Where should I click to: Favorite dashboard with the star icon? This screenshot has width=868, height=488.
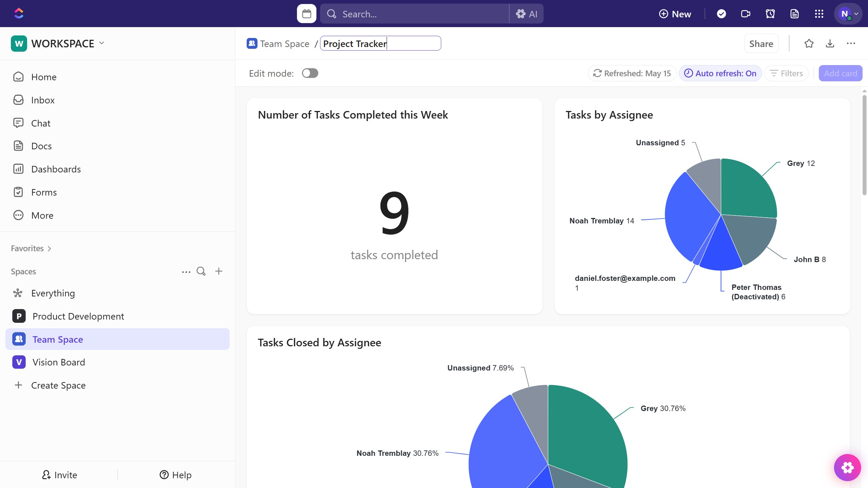809,43
